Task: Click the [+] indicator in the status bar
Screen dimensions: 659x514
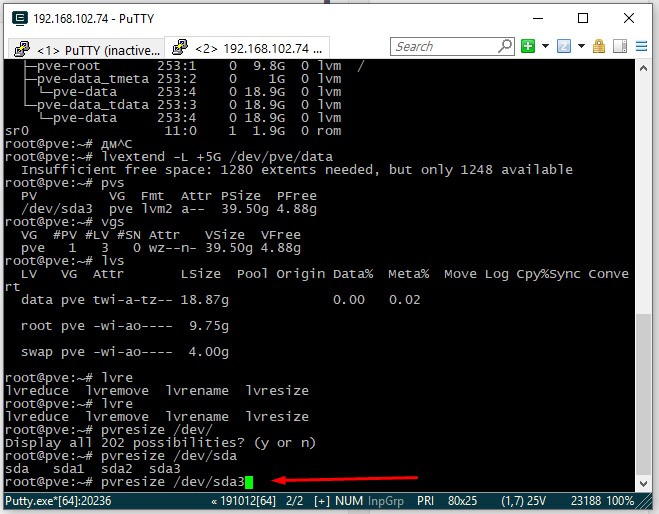Action: (x=322, y=501)
